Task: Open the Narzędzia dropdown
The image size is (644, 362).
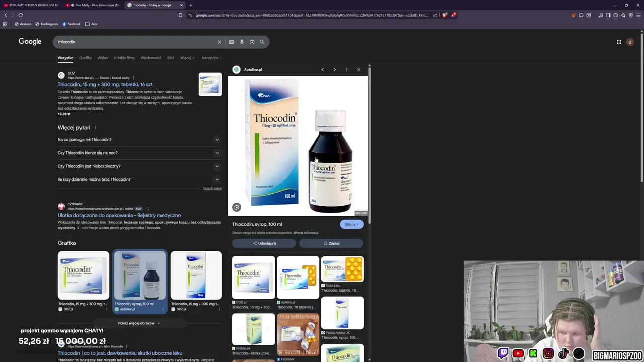Action: [x=211, y=58]
